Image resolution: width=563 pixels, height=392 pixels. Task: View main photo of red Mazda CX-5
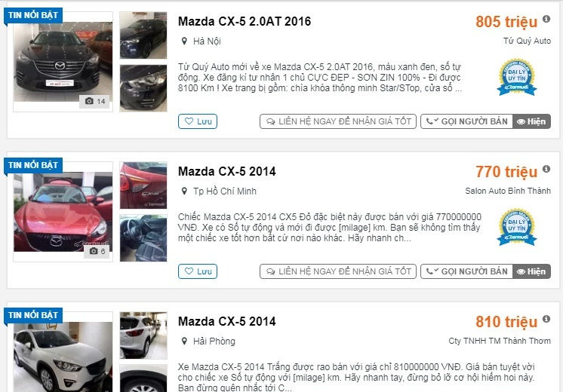[x=63, y=212]
